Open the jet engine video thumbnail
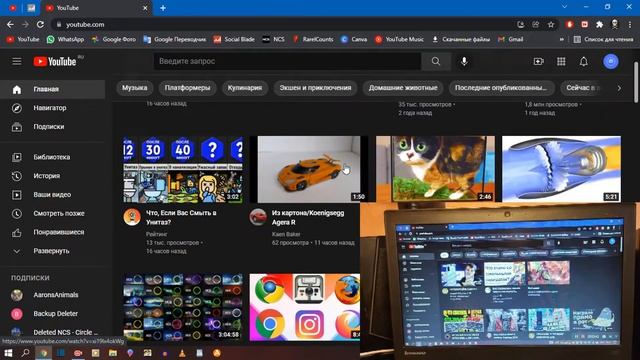 (561, 169)
